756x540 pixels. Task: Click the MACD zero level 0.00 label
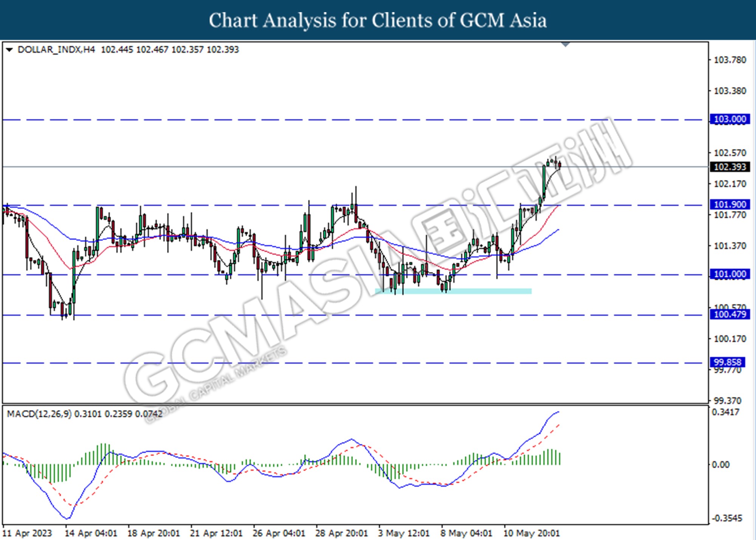(721, 465)
